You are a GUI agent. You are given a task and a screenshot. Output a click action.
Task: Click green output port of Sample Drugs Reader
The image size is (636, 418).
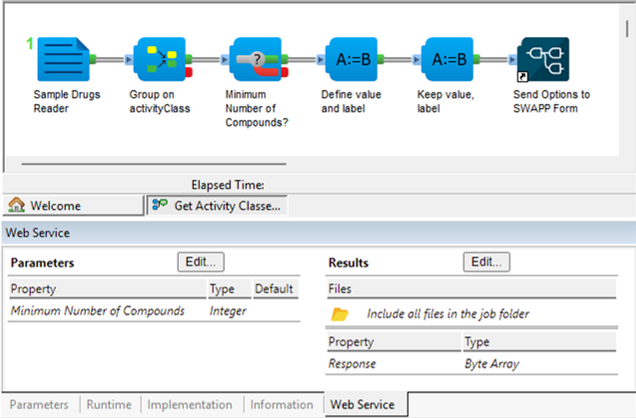coord(93,59)
